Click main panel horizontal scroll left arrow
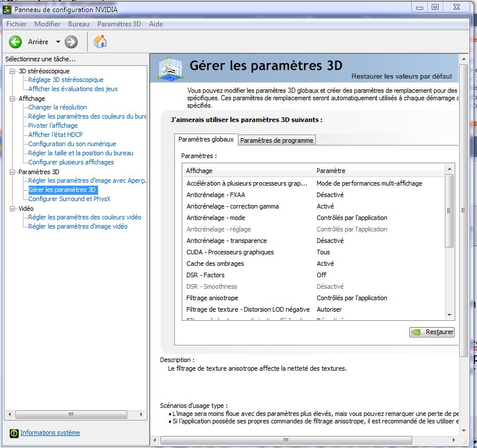This screenshot has width=477, height=448. click(155, 440)
